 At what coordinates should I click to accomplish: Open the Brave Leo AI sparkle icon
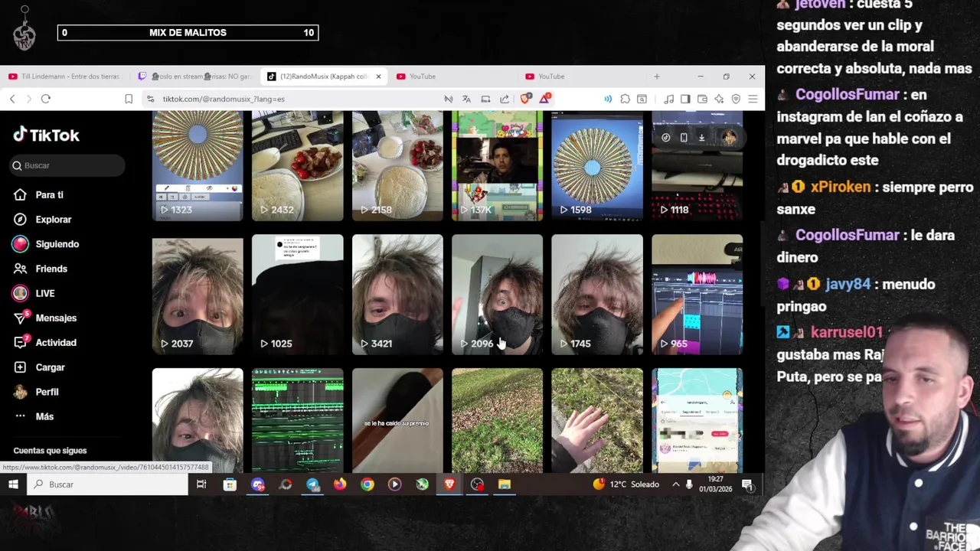tap(719, 99)
